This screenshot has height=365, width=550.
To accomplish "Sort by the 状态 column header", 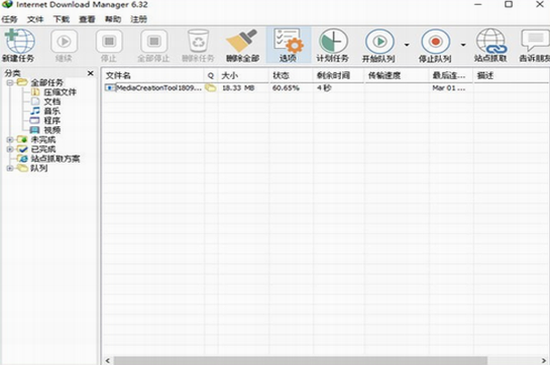I will pos(291,75).
